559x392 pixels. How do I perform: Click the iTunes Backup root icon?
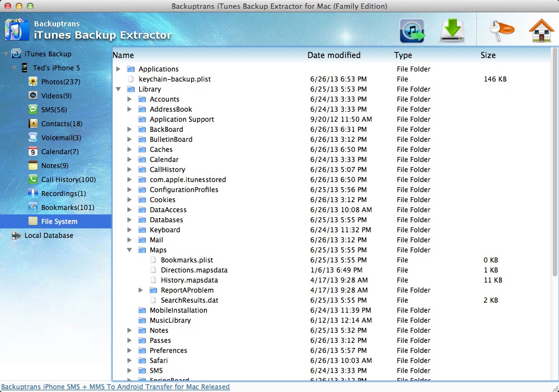(16, 54)
